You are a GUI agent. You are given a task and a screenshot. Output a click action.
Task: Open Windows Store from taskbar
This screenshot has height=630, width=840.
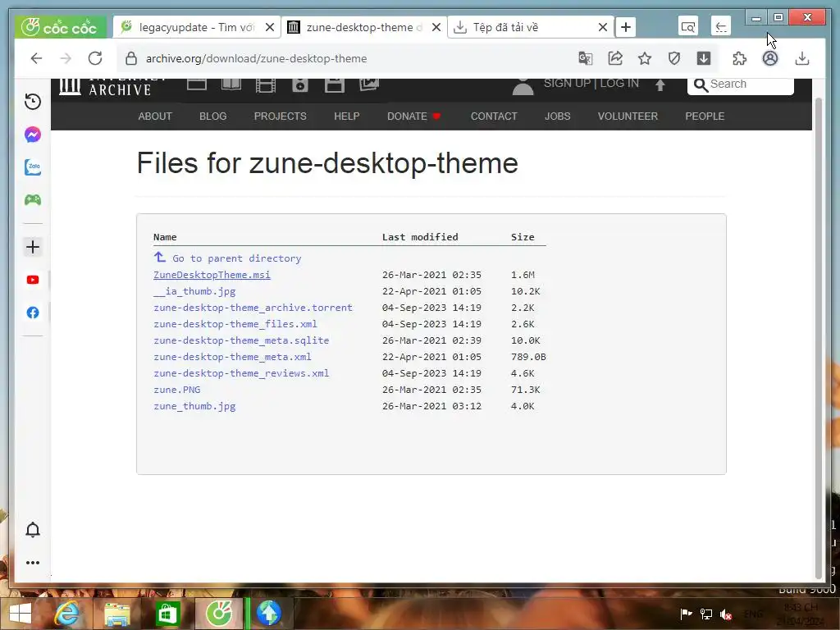(x=167, y=614)
